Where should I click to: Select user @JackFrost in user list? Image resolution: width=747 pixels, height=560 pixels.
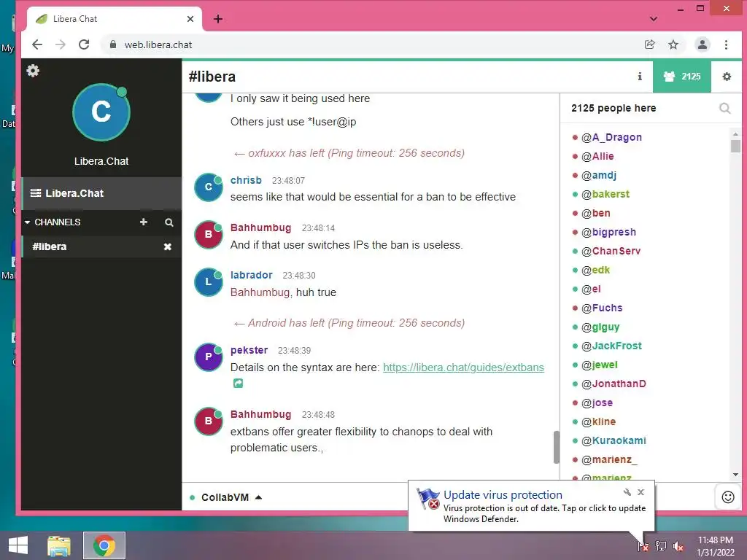coord(611,346)
